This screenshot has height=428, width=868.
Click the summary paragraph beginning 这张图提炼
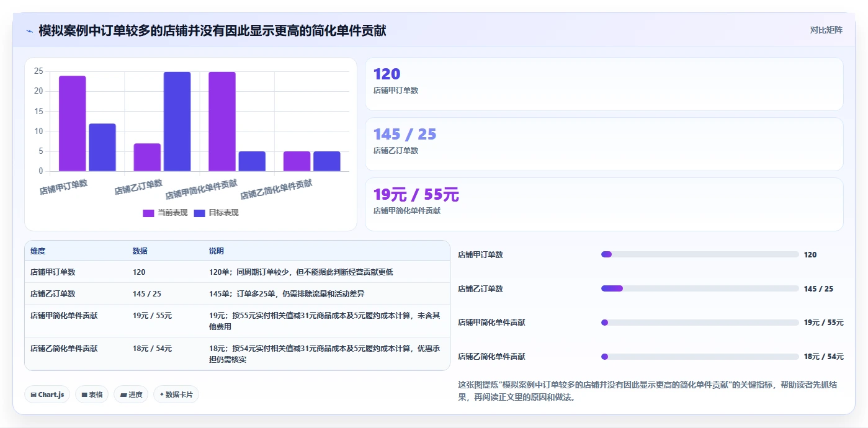648,391
